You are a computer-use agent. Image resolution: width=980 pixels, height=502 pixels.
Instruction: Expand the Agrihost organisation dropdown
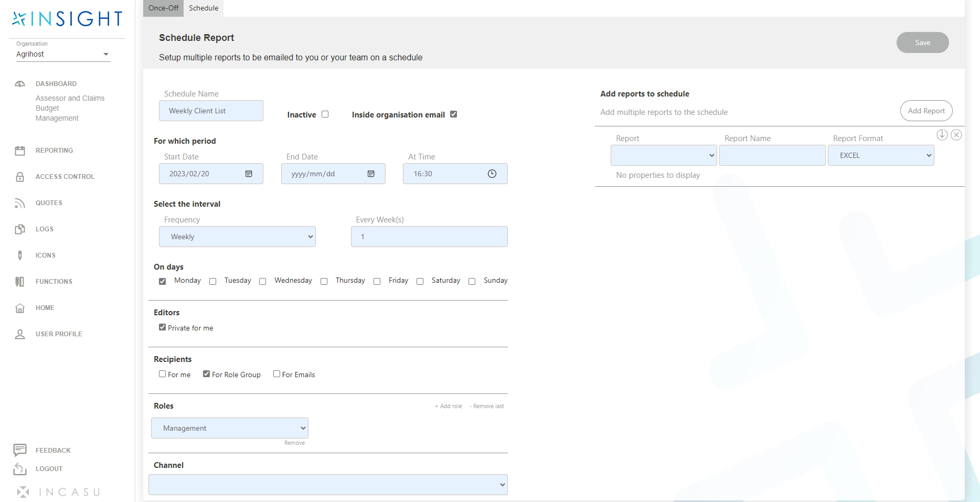[106, 54]
